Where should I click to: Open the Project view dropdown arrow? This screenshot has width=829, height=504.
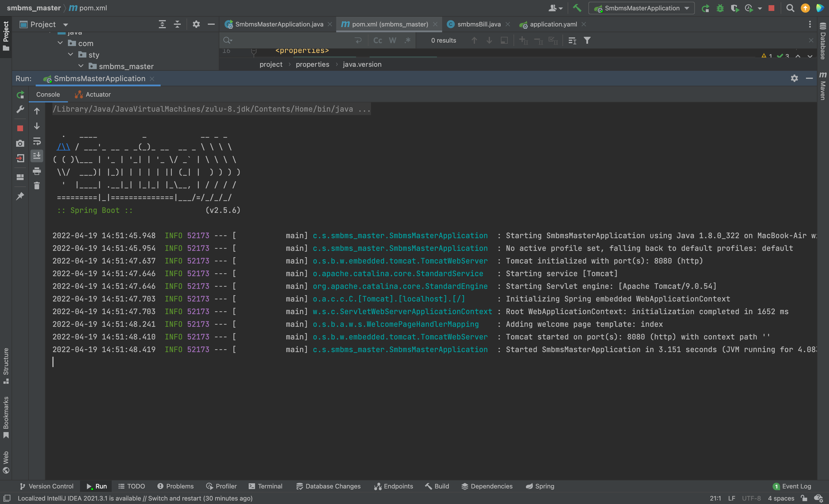point(66,24)
